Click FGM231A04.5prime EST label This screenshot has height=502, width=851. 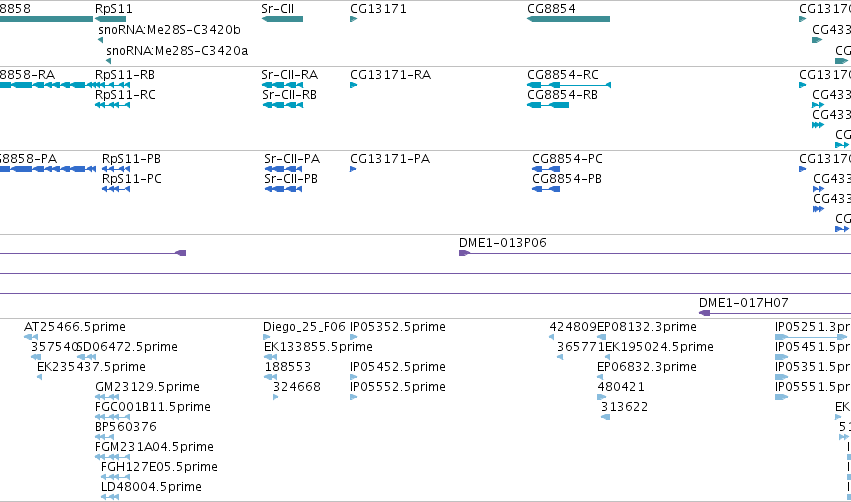pos(155,447)
